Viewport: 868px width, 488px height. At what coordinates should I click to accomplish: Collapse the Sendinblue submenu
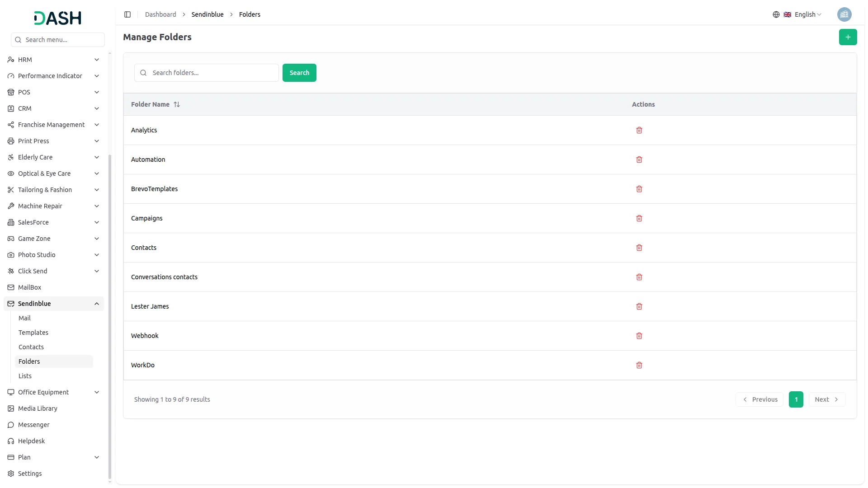96,303
